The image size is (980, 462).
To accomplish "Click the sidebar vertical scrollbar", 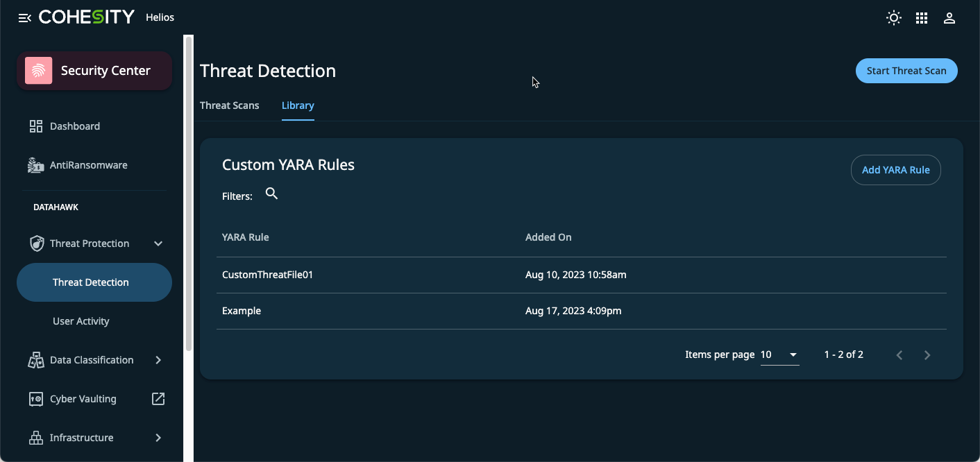I will point(188,194).
